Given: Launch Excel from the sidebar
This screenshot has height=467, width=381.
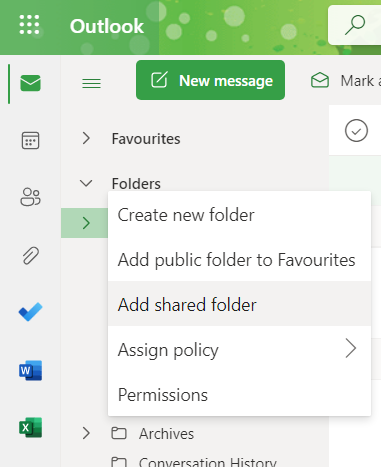Looking at the screenshot, I should coord(30,427).
